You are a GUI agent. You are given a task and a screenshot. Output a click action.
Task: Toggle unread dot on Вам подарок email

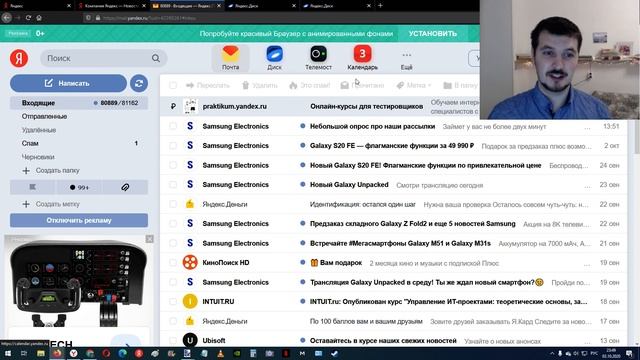(302, 262)
